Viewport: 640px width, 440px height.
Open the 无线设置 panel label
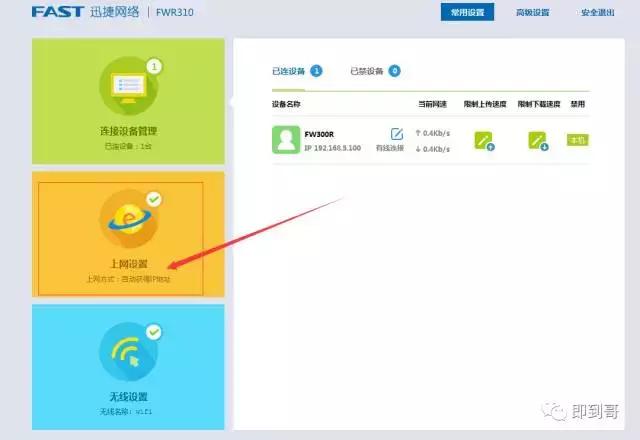pyautogui.click(x=129, y=397)
